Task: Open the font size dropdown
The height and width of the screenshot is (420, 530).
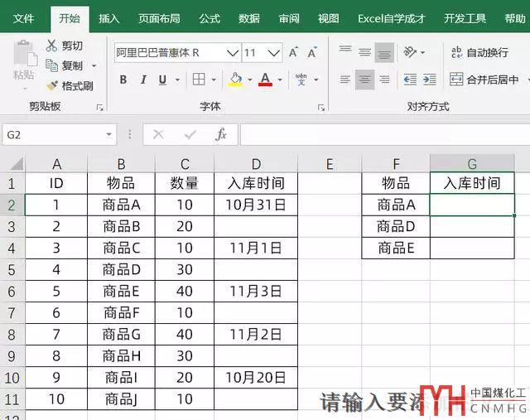Action: (x=274, y=53)
